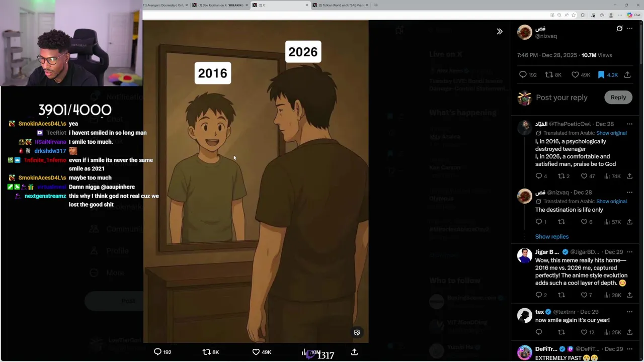The height and width of the screenshot is (362, 644).
Task: Open more menu on Jigar B's reply
Action: [629, 252]
